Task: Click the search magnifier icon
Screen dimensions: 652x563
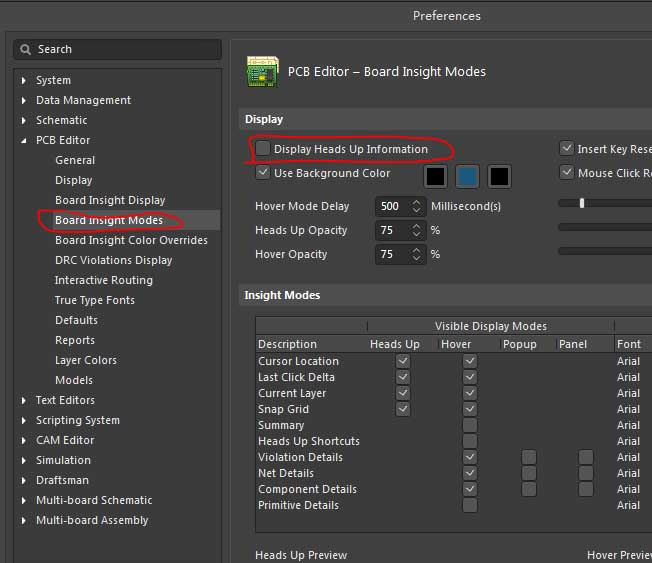Action: click(26, 49)
